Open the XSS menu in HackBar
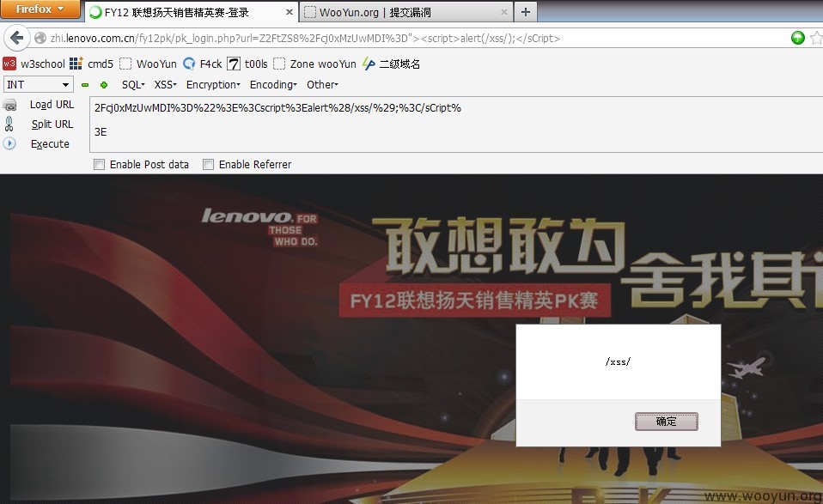The image size is (823, 504). pos(165,84)
